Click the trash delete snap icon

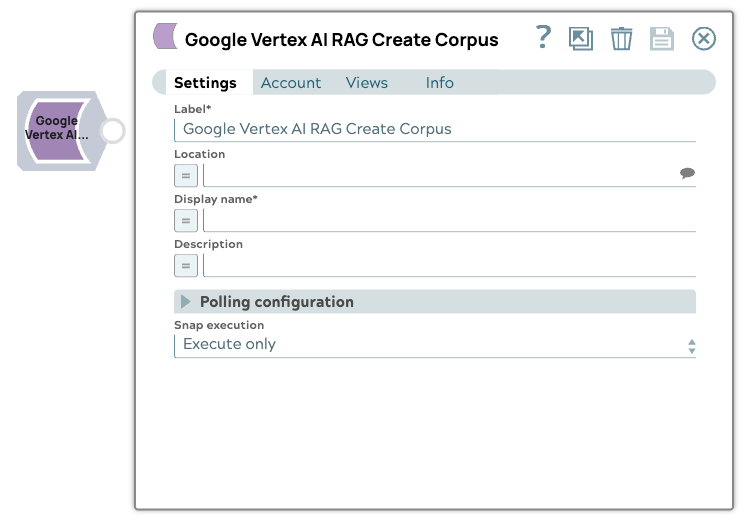click(x=622, y=39)
